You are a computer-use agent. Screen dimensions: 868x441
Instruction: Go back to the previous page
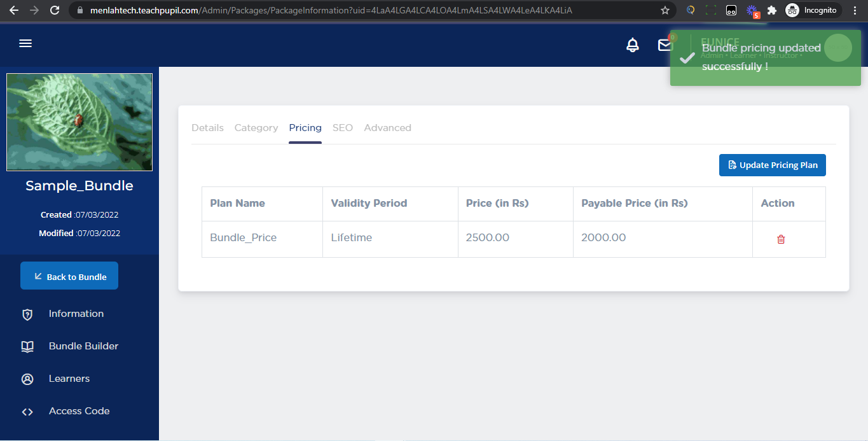coord(14,10)
